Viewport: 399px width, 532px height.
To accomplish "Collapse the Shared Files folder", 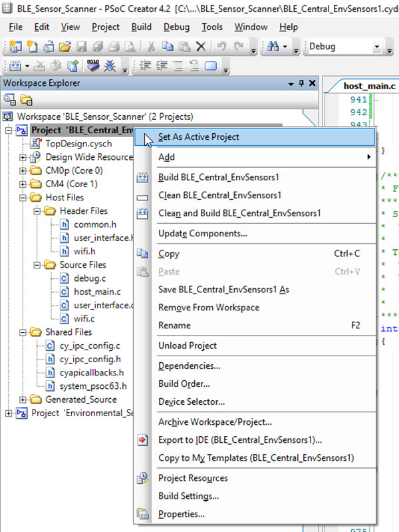I will [23, 332].
